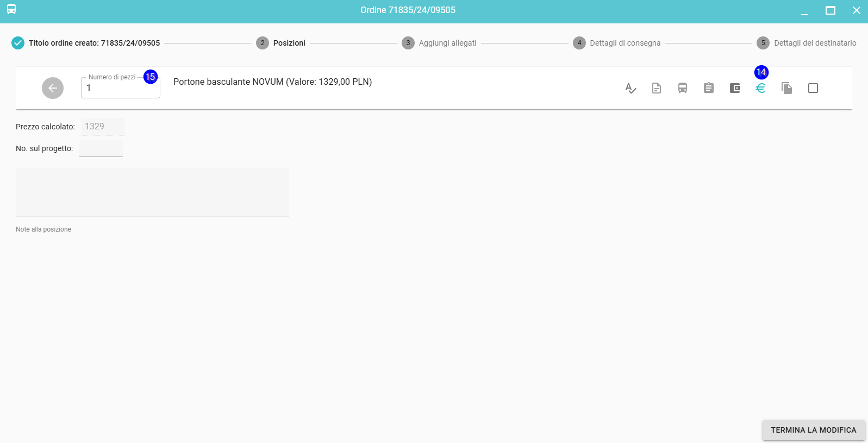Tick the checkbox at the row's end

tap(813, 88)
